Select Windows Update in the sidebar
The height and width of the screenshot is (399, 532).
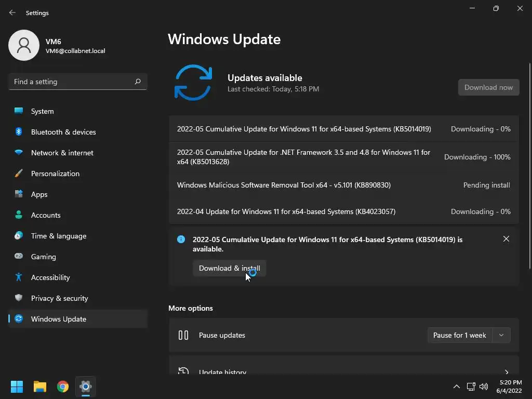[x=78, y=319]
